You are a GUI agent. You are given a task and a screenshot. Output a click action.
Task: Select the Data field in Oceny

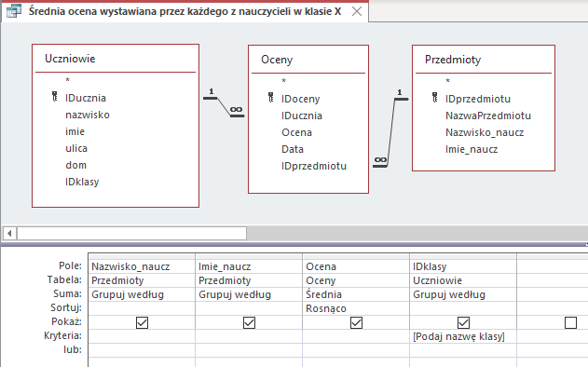coord(293,150)
